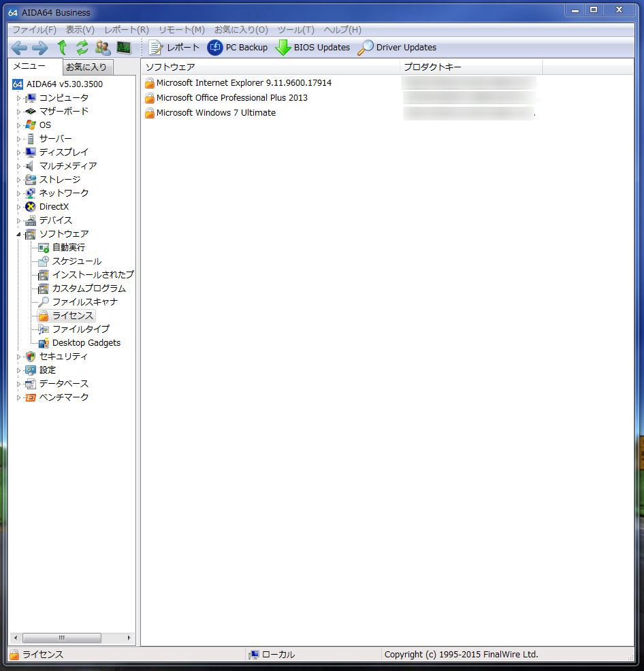Open the レポート(R) menu

tap(127, 29)
